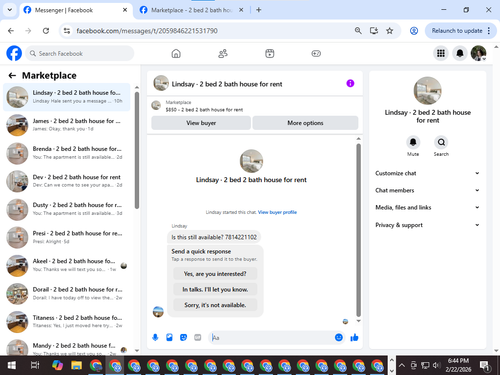Open Chrome's three-dot menu
The width and height of the screenshot is (500, 375).
pos(489,31)
